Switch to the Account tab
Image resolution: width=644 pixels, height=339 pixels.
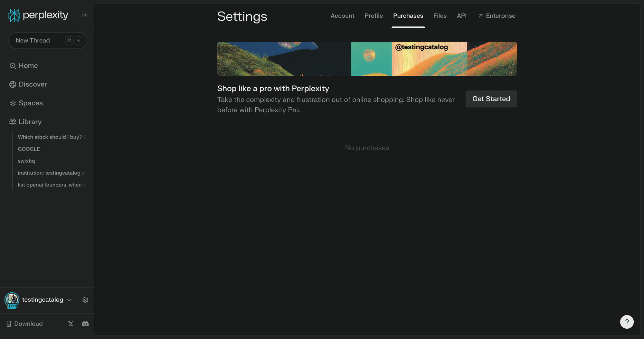click(342, 16)
